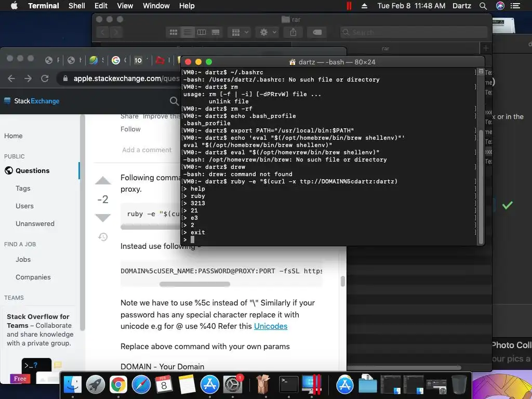Viewport: 532px width, 399px height.
Task: Click the Follow link
Action: (x=130, y=129)
